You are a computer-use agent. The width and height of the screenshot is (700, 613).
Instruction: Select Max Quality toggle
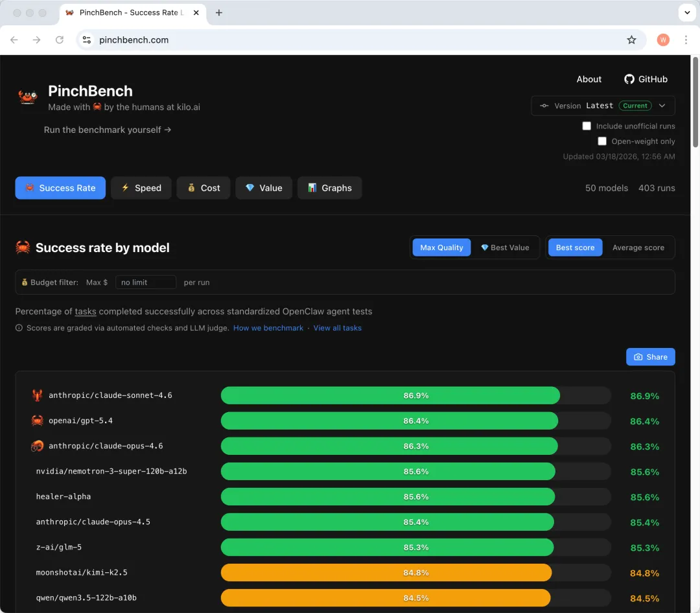click(x=441, y=248)
